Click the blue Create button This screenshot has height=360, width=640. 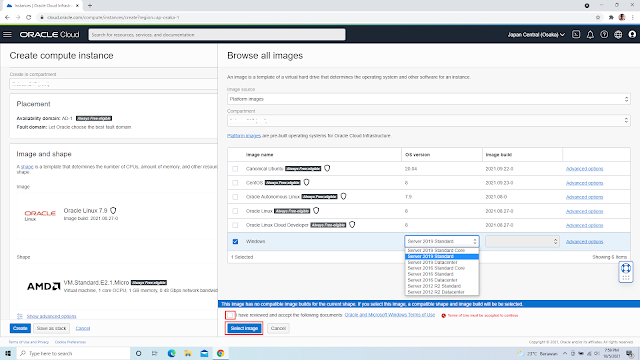(x=20, y=328)
